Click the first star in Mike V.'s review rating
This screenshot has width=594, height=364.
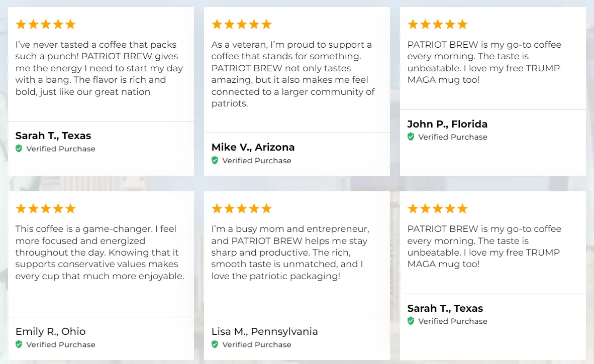217,25
